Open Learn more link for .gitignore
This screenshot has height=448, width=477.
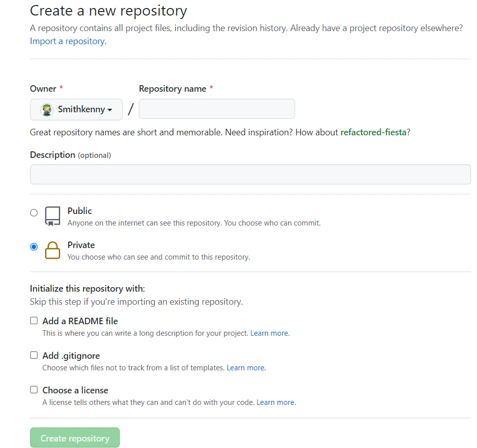246,368
